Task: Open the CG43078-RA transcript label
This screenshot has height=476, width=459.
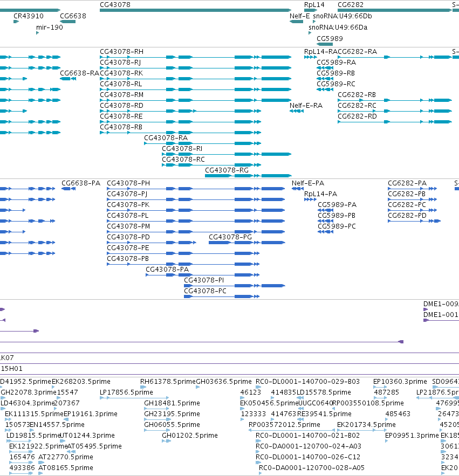Action: pyautogui.click(x=166, y=138)
